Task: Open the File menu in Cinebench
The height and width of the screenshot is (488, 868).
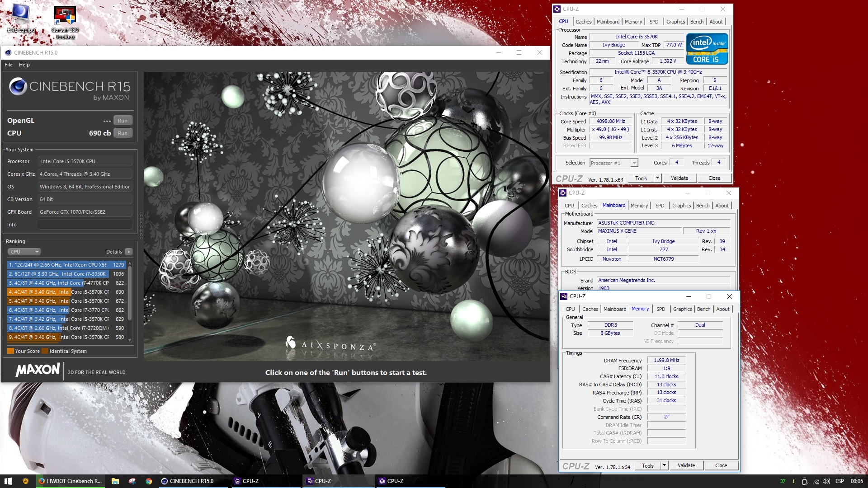Action: pos(9,65)
